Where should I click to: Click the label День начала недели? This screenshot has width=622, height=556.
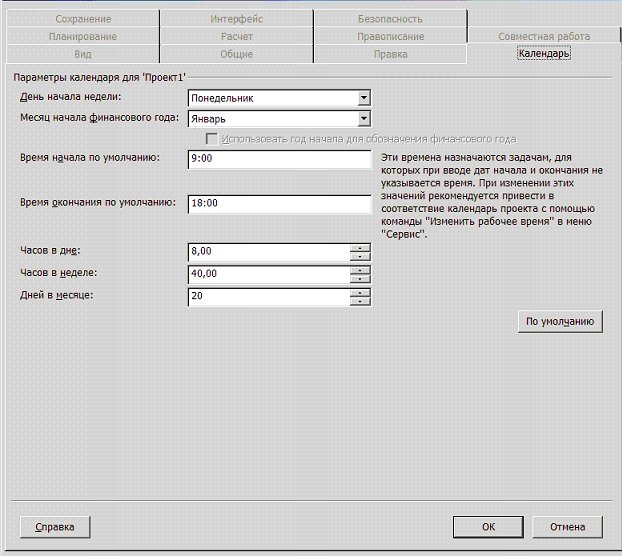(x=71, y=97)
